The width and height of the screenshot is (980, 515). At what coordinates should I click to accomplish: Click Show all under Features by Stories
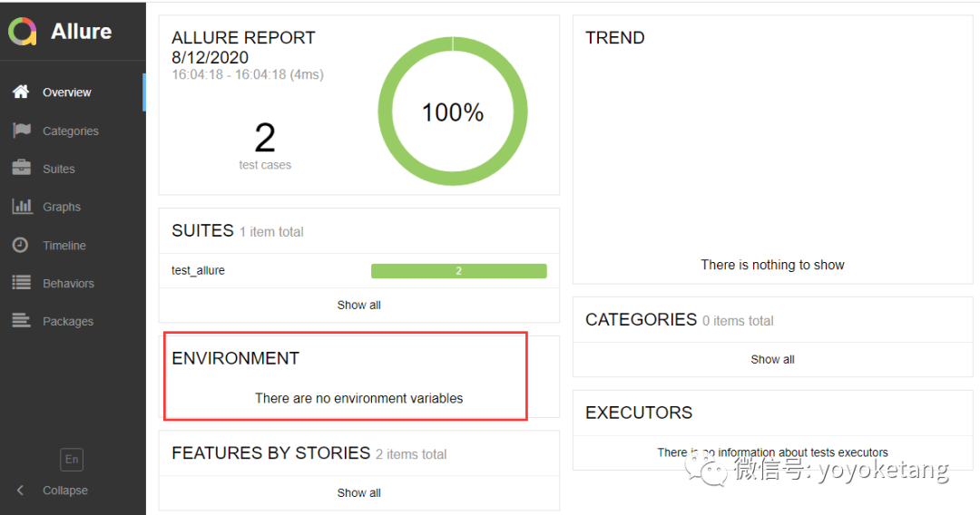(358, 493)
